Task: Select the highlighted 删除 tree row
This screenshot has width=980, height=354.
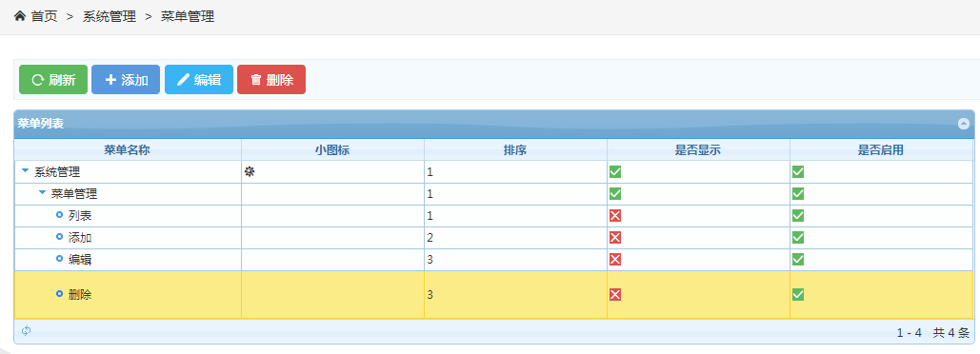Action: (x=494, y=295)
